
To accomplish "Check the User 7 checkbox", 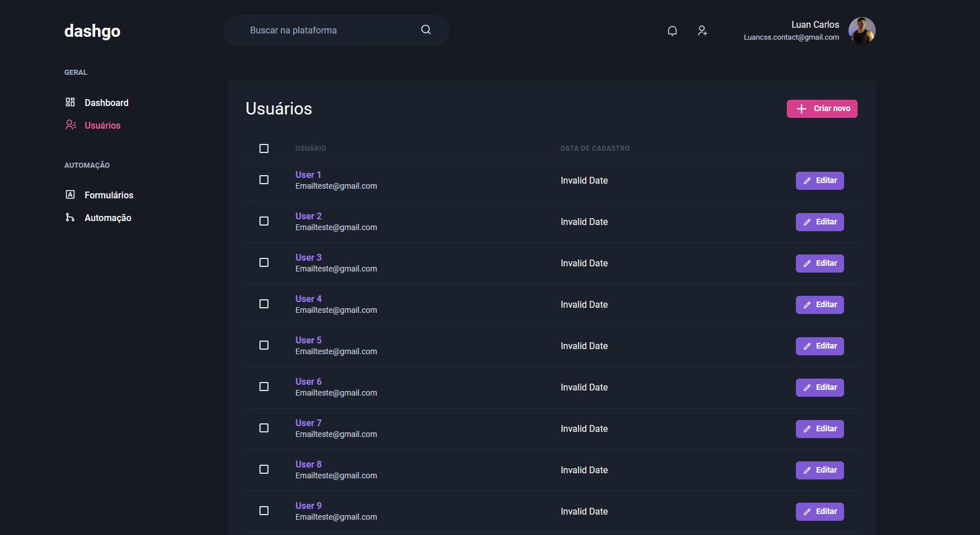I will click(x=264, y=428).
